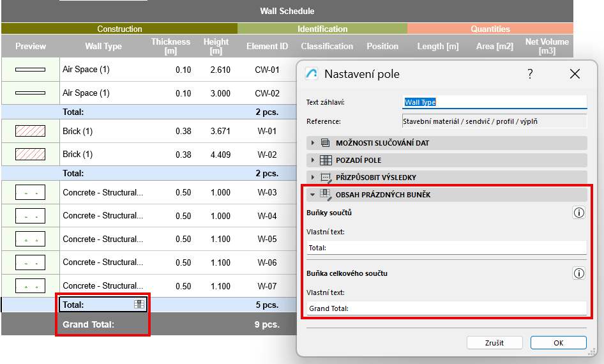Select the preview thumbnail of wall CW-01
Screen dimensions: 604x364
pos(30,70)
